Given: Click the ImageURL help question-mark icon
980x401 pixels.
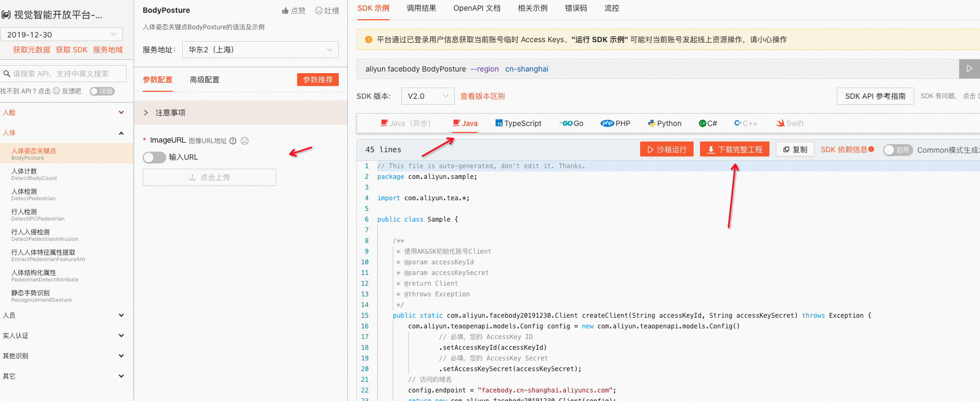Looking at the screenshot, I should coord(233,141).
